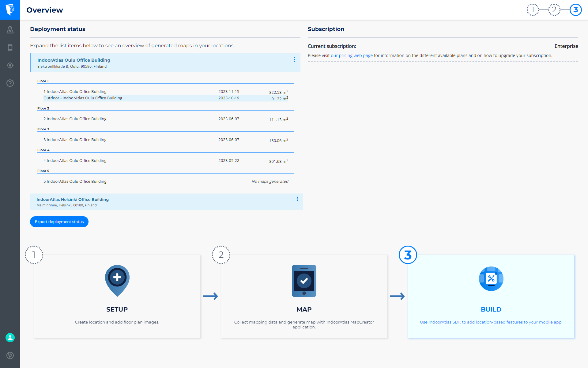Click the BUILD card description text
The image size is (588, 368).
pyautogui.click(x=491, y=322)
